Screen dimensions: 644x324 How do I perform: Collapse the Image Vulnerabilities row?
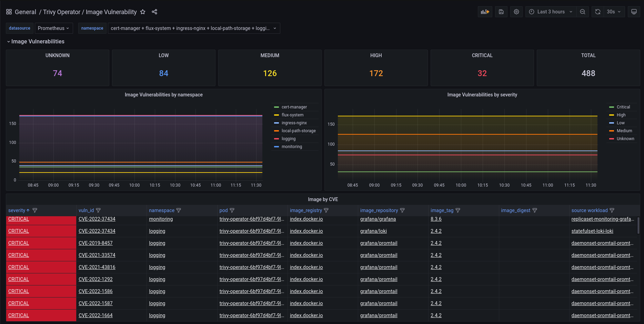[36, 42]
